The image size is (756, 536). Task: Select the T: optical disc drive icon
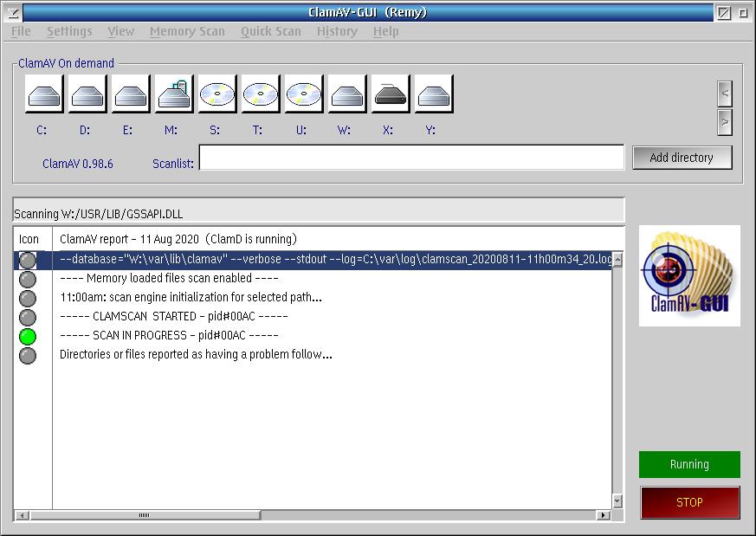tap(261, 94)
